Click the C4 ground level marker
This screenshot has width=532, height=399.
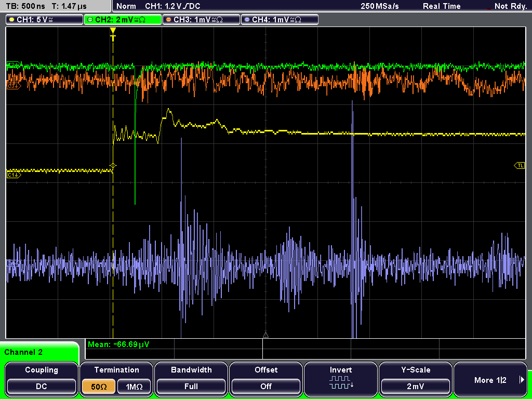(x=14, y=262)
